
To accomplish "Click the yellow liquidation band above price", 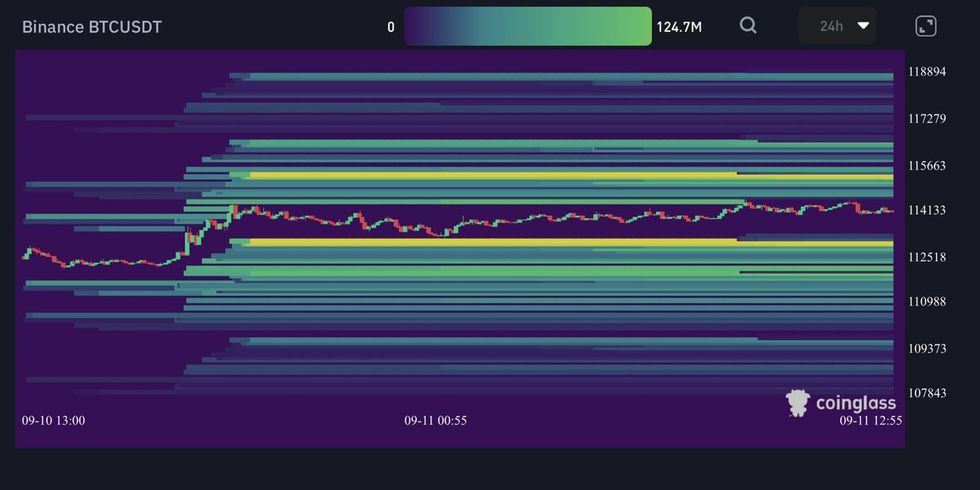I will click(571, 175).
